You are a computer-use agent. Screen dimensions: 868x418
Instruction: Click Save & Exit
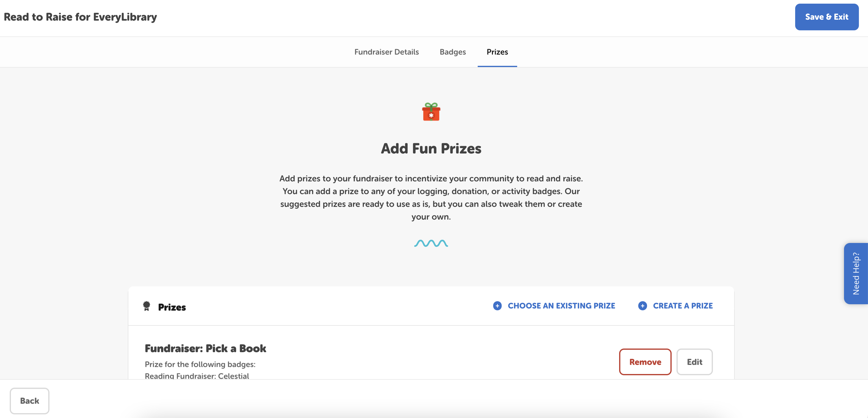(826, 17)
